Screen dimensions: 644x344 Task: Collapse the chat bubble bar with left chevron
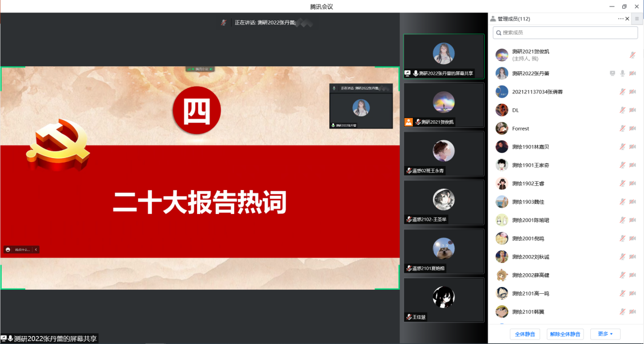pos(36,249)
